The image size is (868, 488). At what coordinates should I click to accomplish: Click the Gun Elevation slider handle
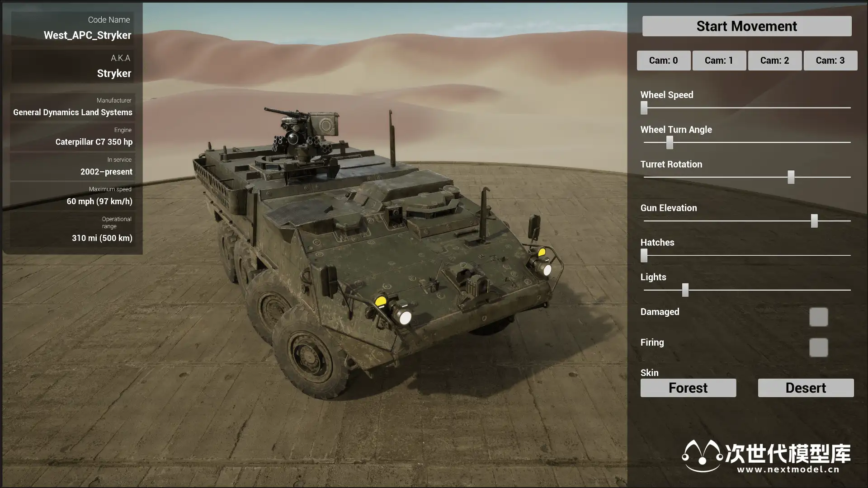[814, 221]
